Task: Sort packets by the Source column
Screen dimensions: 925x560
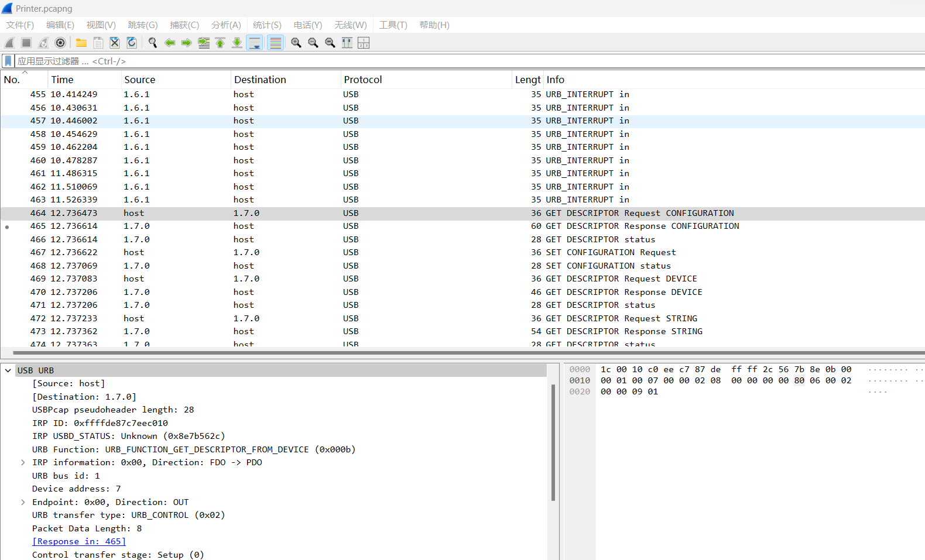Action: 176,80
